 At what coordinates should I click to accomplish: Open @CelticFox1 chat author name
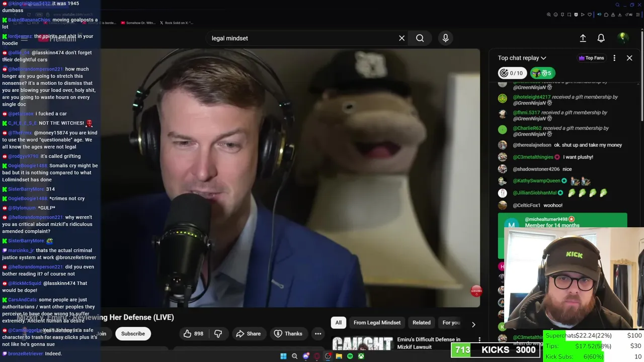pos(526,205)
